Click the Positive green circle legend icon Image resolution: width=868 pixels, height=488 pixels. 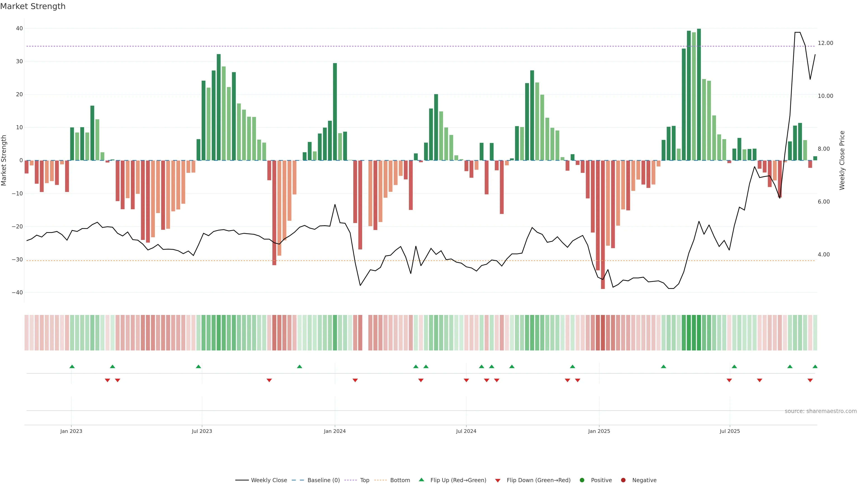click(582, 480)
